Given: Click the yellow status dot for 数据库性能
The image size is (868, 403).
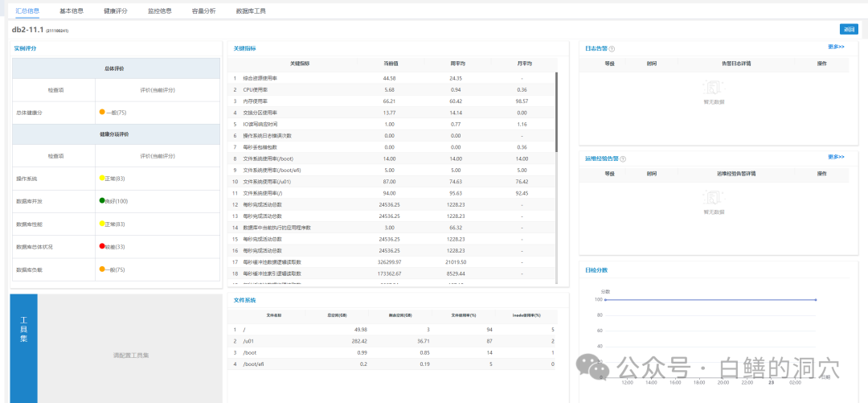Looking at the screenshot, I should tap(102, 224).
